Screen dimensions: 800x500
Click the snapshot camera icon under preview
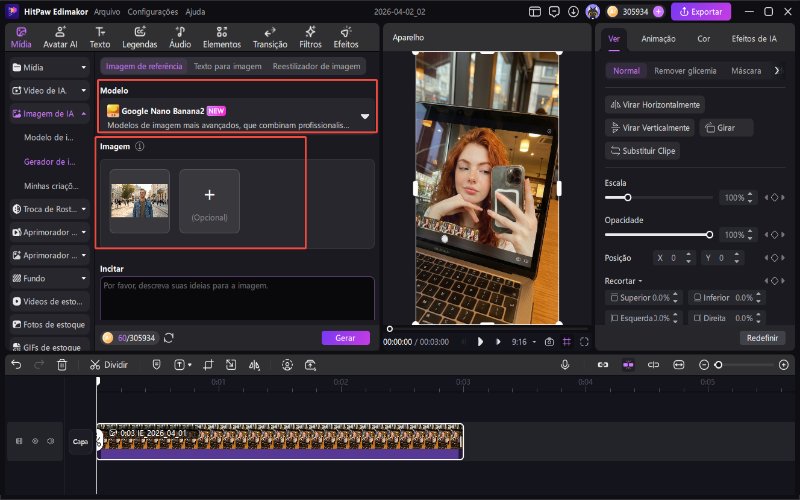[549, 341]
